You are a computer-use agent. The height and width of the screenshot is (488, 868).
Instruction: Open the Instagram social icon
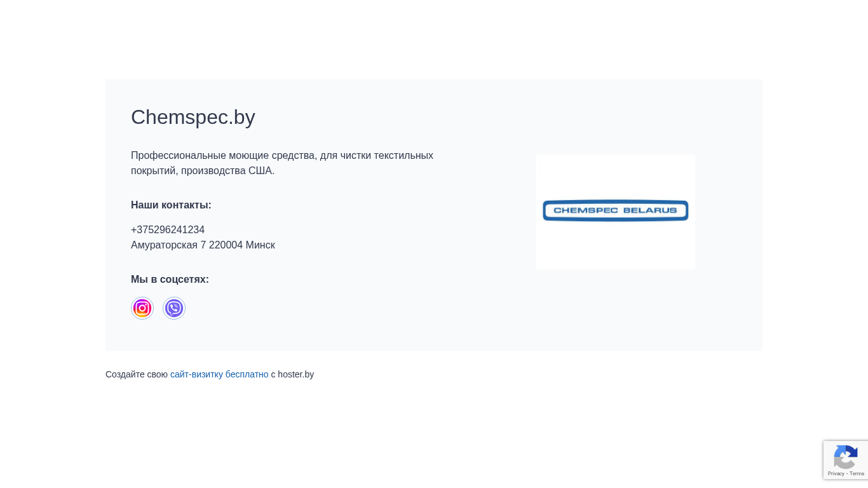point(142,308)
